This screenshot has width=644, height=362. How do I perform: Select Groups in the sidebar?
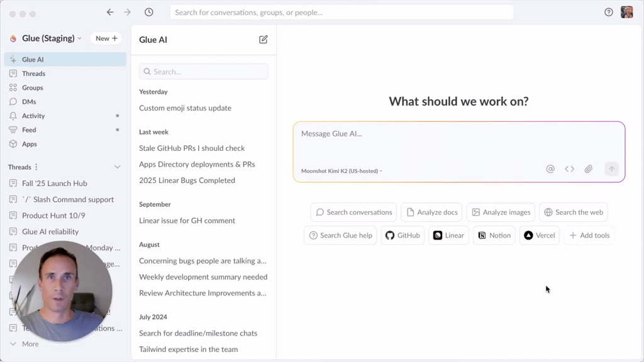[x=32, y=88]
